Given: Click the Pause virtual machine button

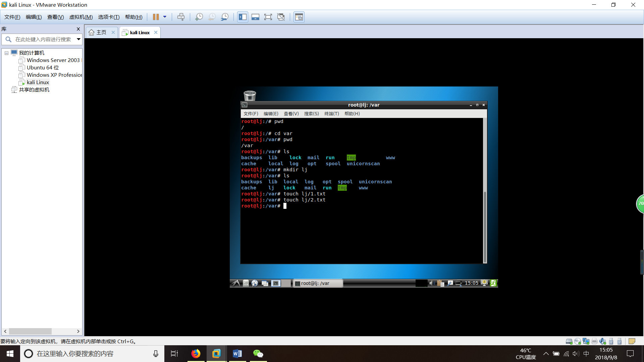Looking at the screenshot, I should [156, 17].
